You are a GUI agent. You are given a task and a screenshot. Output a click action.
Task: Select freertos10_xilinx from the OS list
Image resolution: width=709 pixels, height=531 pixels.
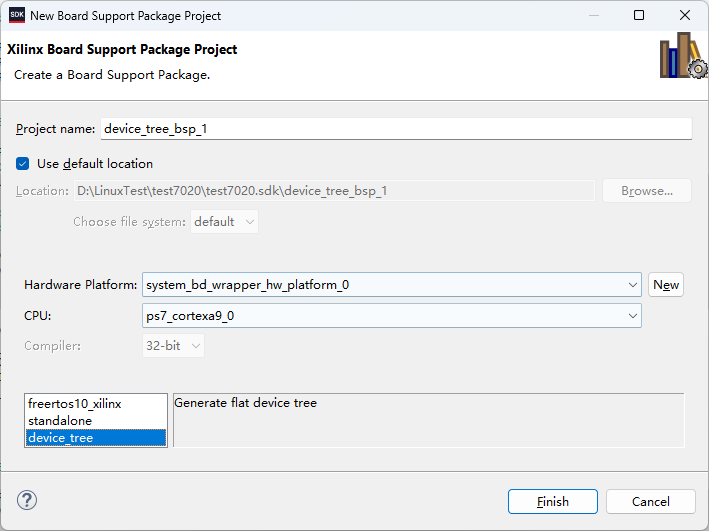coord(75,404)
